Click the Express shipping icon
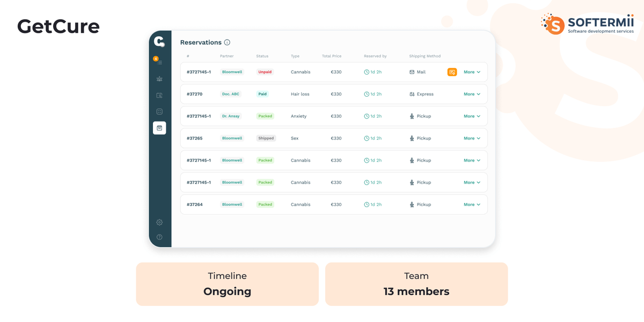Image resolution: width=644 pixels, height=322 pixels. pyautogui.click(x=412, y=94)
